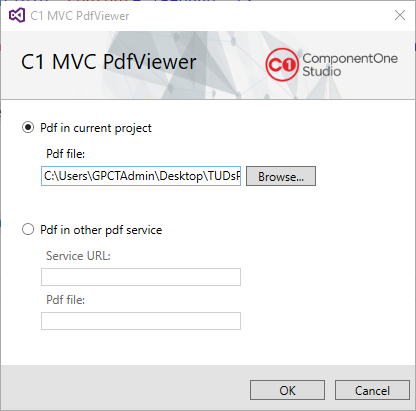Focus the Pdf file path field containing C:\Users\GPCTAdmin
This screenshot has height=411, width=416.
141,176
